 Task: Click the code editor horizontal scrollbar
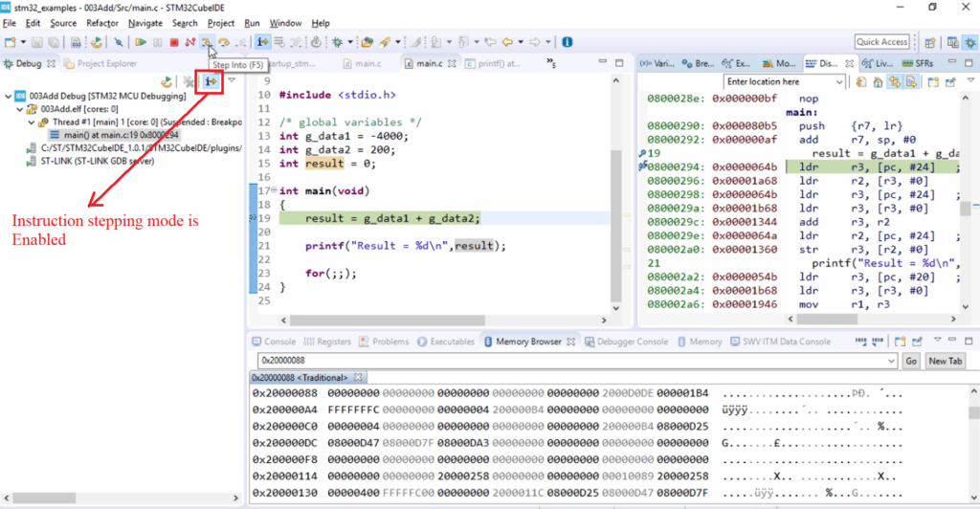point(388,320)
